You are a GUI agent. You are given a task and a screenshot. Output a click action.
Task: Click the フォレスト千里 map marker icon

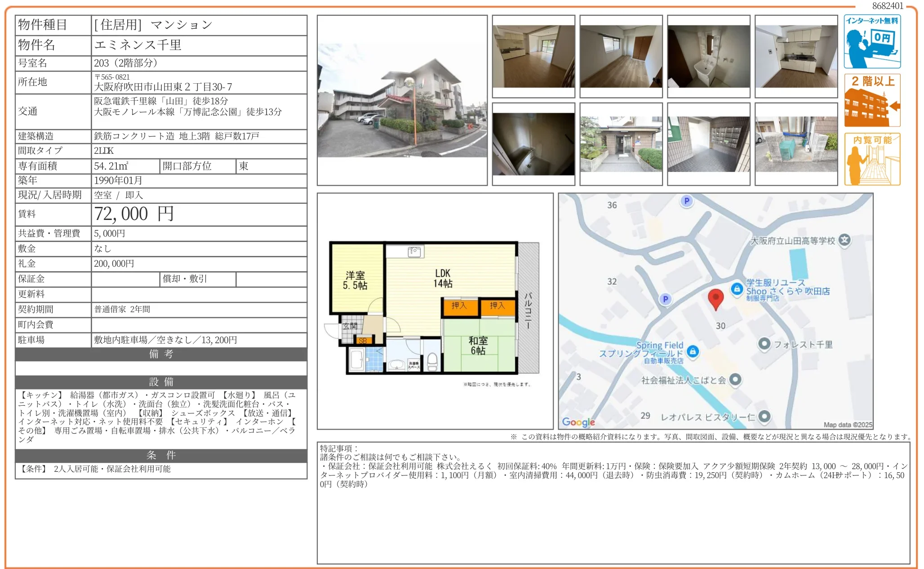tap(764, 344)
